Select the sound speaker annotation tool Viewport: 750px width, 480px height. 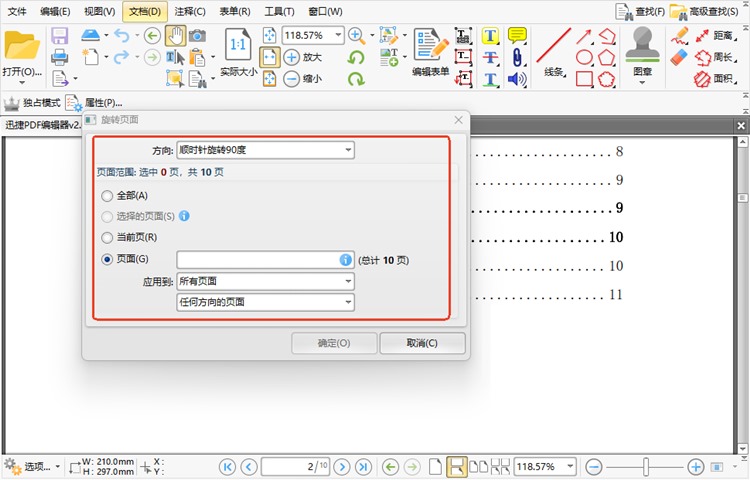[517, 79]
